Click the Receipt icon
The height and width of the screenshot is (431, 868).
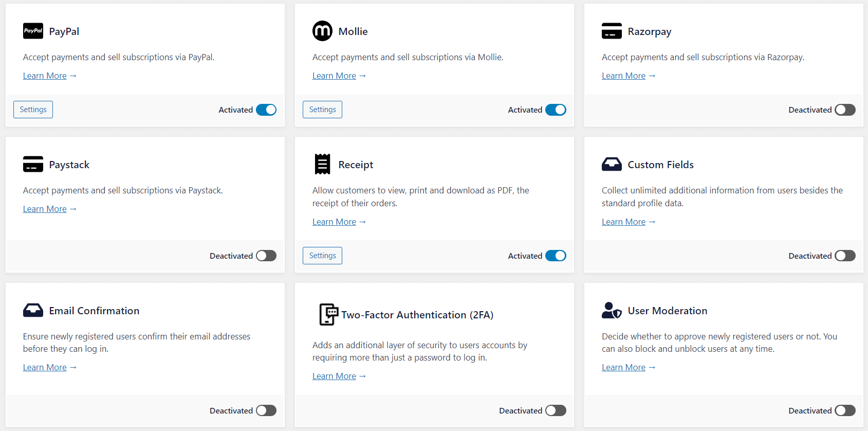tap(322, 164)
